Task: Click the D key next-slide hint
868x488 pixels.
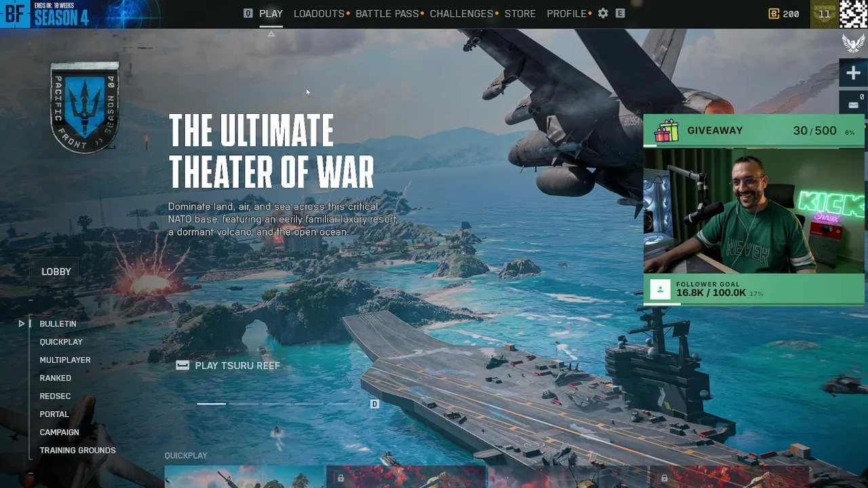Action: (374, 404)
